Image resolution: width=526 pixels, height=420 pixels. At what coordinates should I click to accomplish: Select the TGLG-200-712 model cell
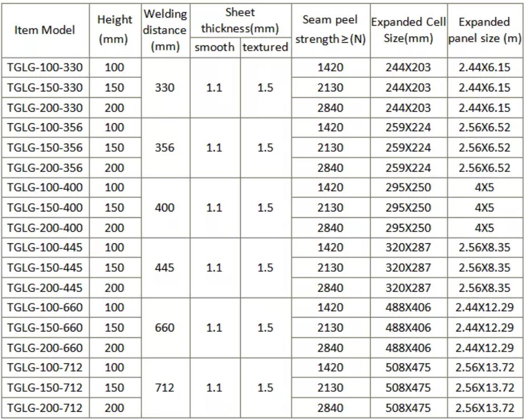(45, 408)
